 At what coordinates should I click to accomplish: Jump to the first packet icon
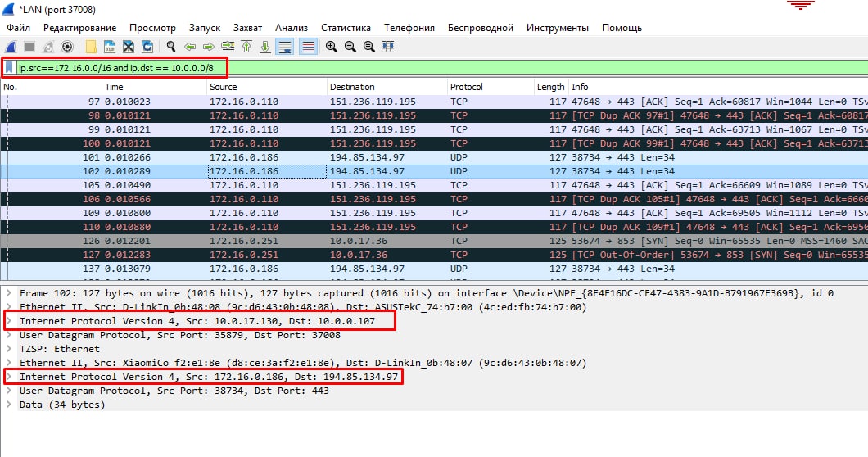pos(246,47)
